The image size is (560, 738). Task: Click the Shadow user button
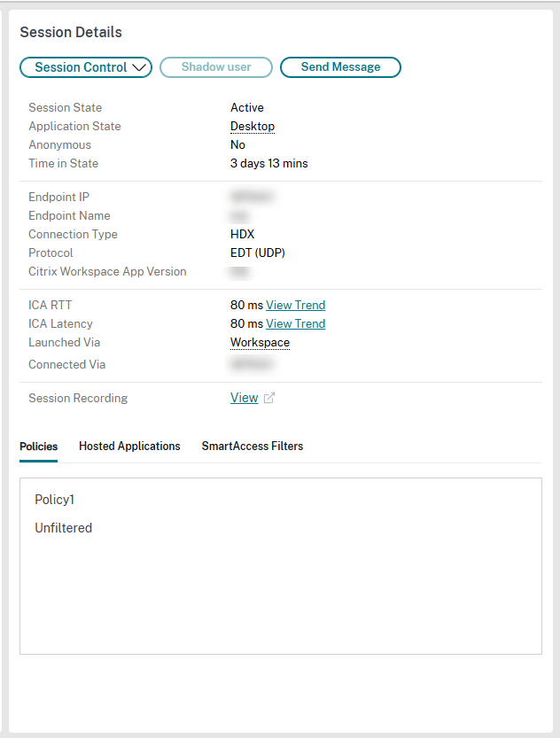point(216,67)
